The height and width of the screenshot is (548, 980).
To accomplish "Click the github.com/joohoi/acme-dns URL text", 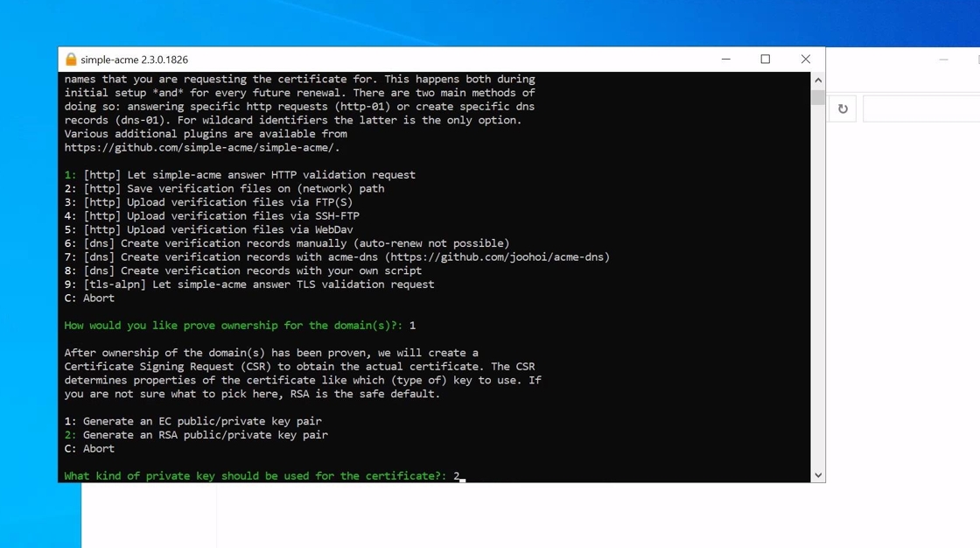I will coord(497,257).
